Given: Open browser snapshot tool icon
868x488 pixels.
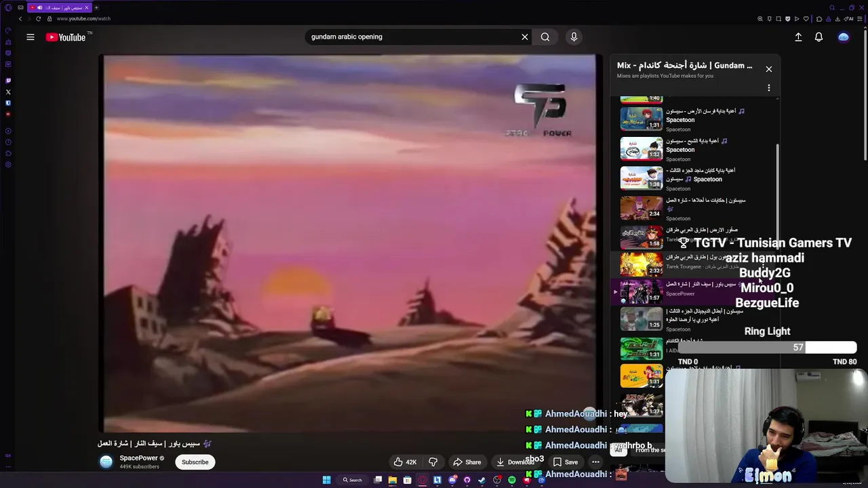Looking at the screenshot, I should pos(778,19).
